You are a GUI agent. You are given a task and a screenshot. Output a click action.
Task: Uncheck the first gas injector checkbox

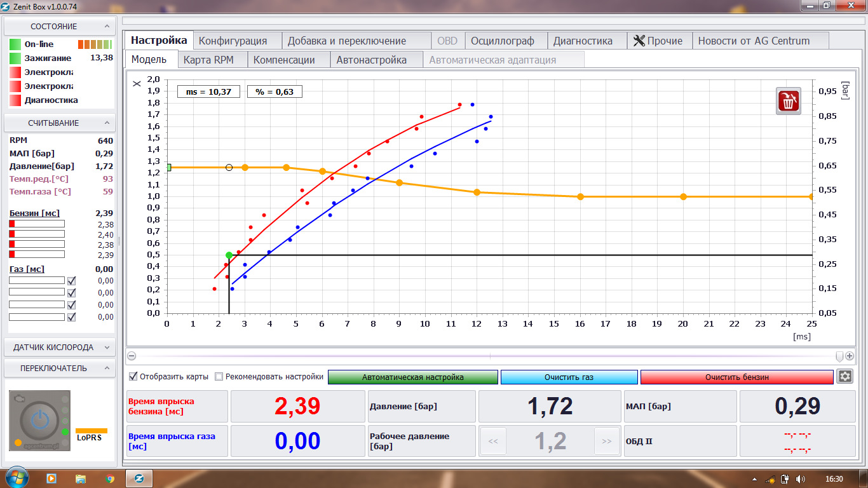pos(72,281)
